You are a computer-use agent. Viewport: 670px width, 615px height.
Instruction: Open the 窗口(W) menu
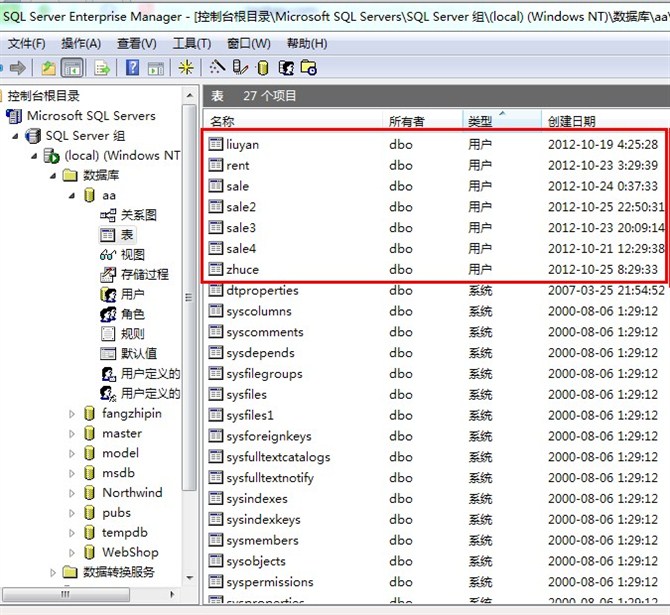pyautogui.click(x=249, y=44)
